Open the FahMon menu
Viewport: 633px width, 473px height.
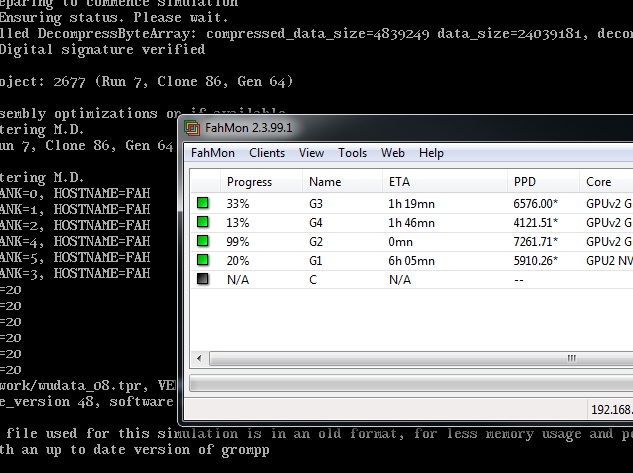[x=213, y=153]
